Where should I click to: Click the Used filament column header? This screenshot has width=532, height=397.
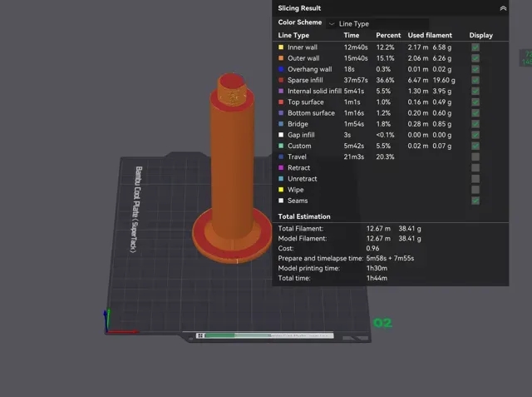pyautogui.click(x=430, y=35)
